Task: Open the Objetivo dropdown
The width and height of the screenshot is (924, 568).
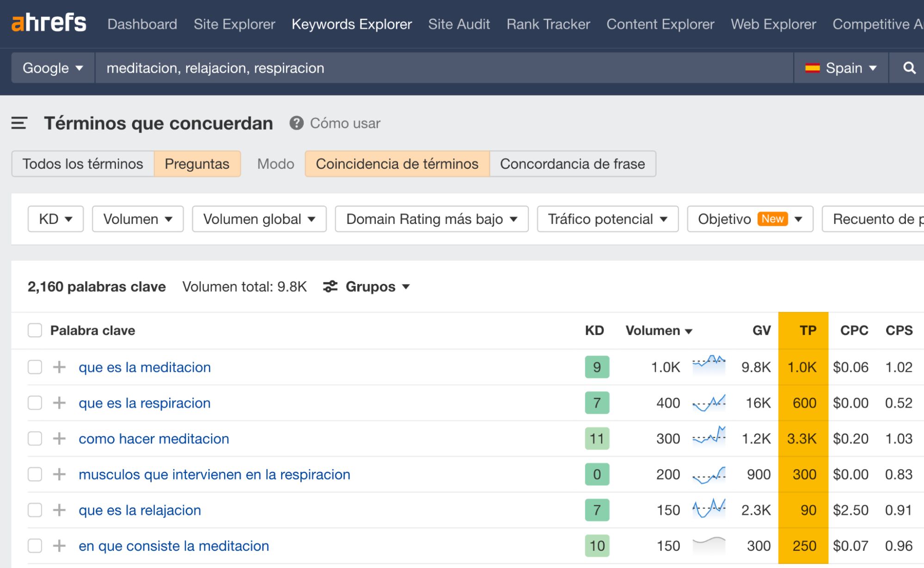Action: (749, 219)
